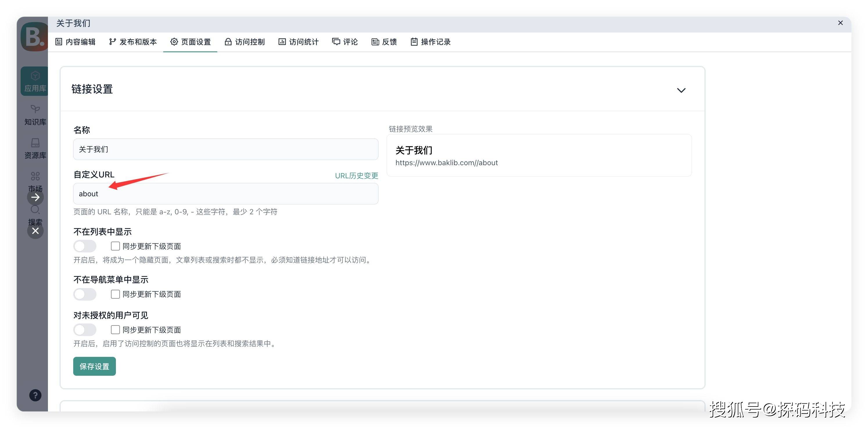Open the 操作记录 tab
Image resolution: width=868 pixels, height=428 pixels.
click(430, 42)
